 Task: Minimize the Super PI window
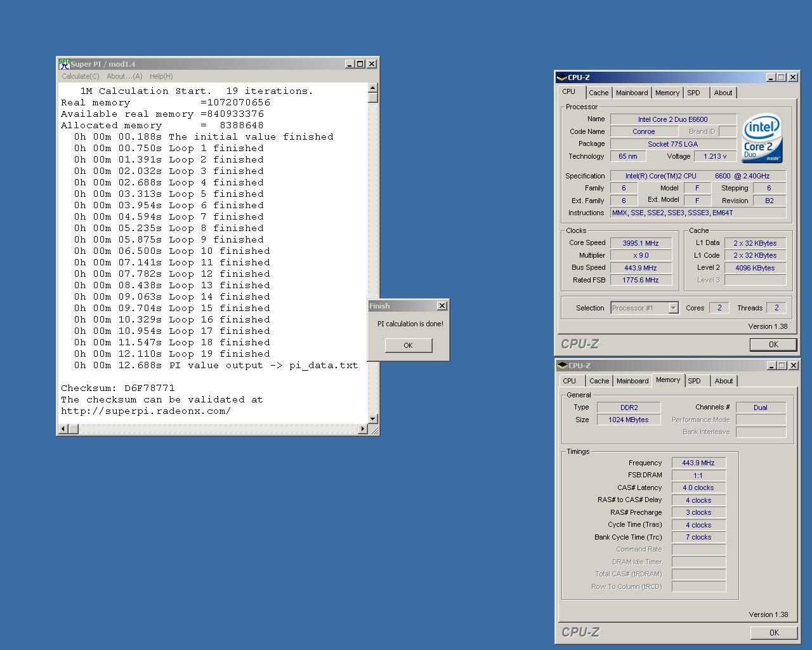(x=350, y=63)
